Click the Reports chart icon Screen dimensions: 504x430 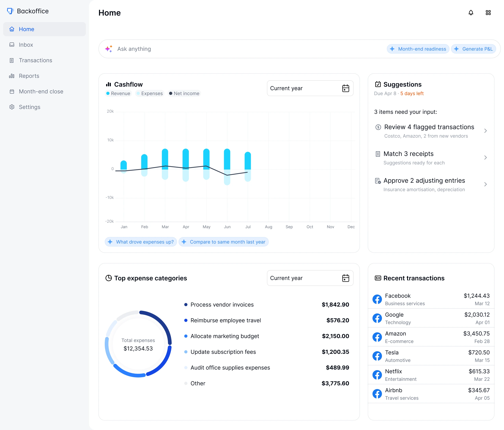tap(12, 76)
